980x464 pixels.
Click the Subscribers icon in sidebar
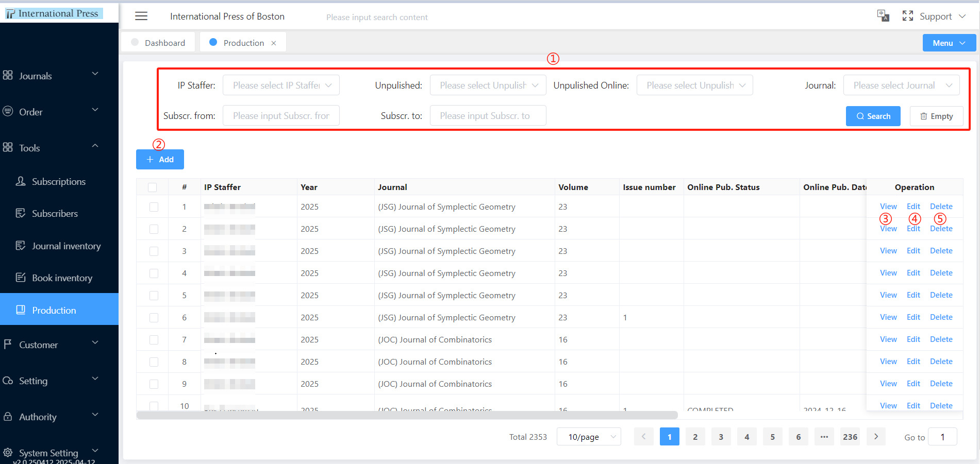[21, 213]
